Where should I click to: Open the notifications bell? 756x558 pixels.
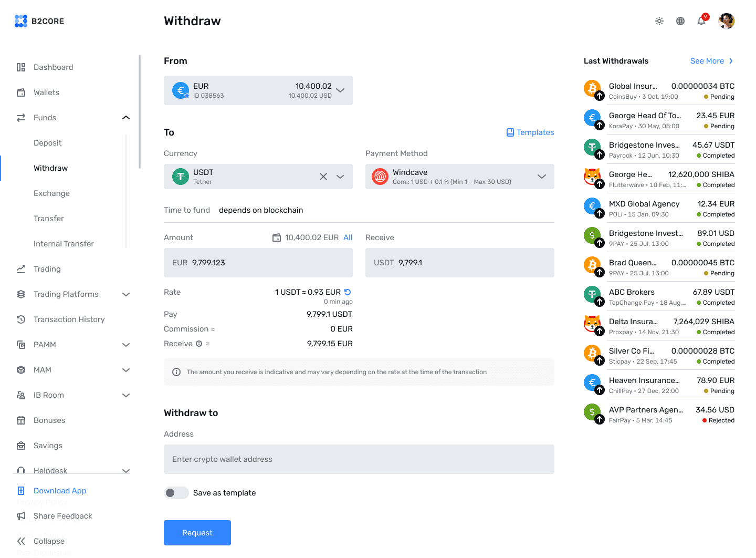click(x=701, y=21)
